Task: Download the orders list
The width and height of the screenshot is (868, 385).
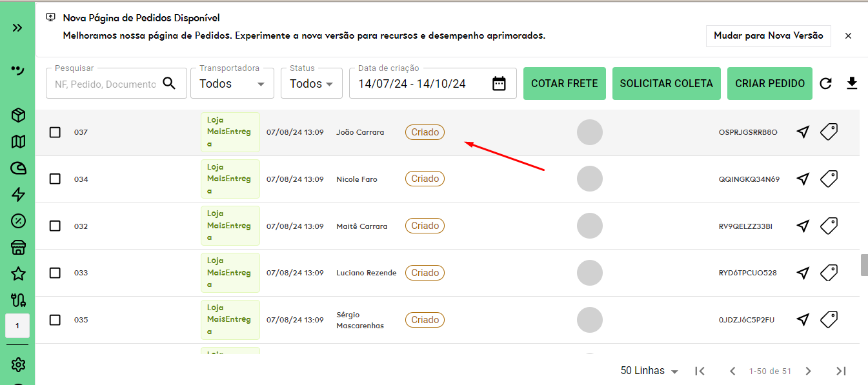Action: click(852, 83)
